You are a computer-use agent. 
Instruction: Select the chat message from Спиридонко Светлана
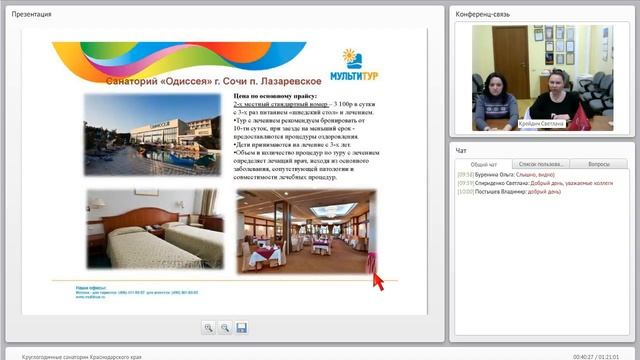click(535, 183)
